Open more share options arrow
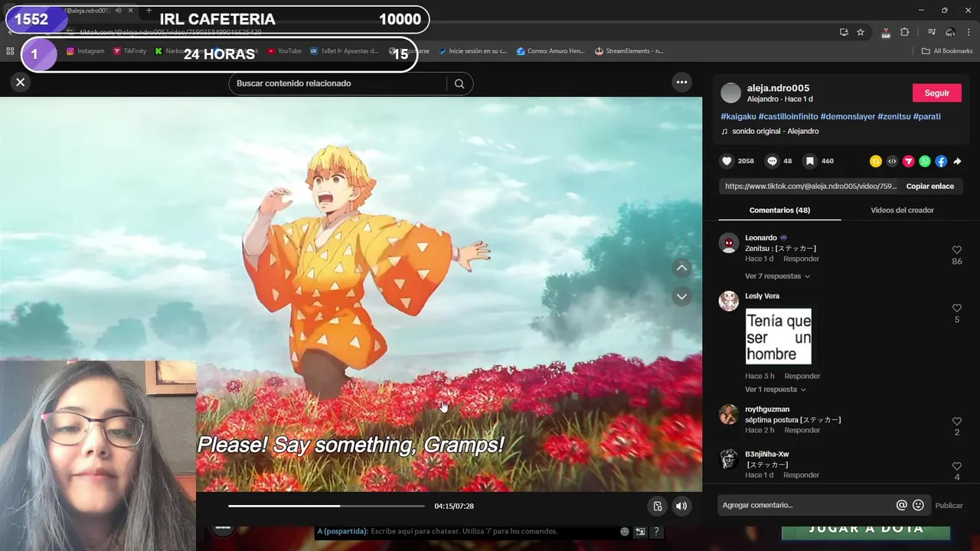 (x=957, y=161)
